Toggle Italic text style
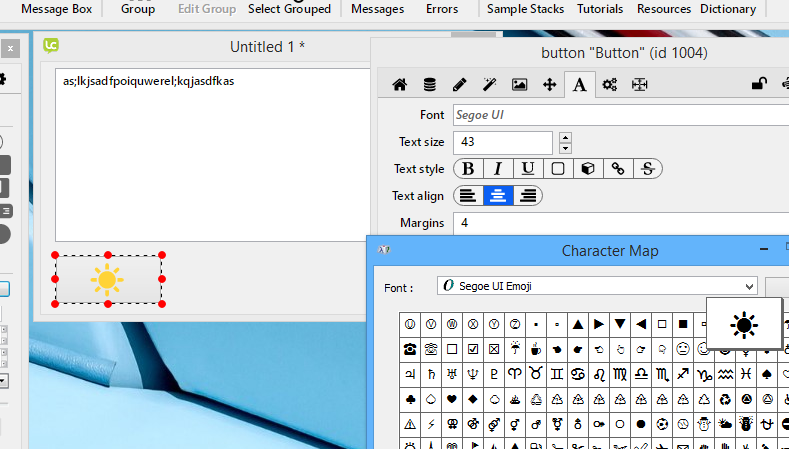789x449 pixels. click(x=497, y=169)
